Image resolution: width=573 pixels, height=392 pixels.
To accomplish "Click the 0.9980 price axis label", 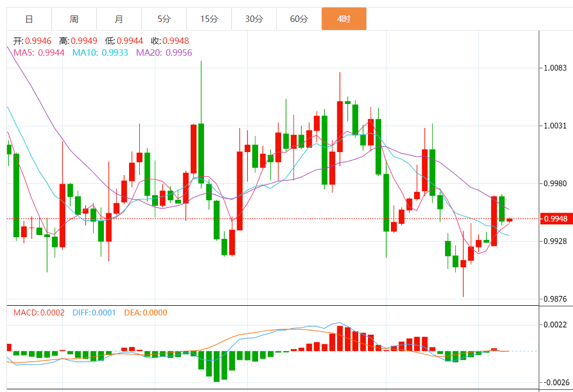I will (555, 183).
